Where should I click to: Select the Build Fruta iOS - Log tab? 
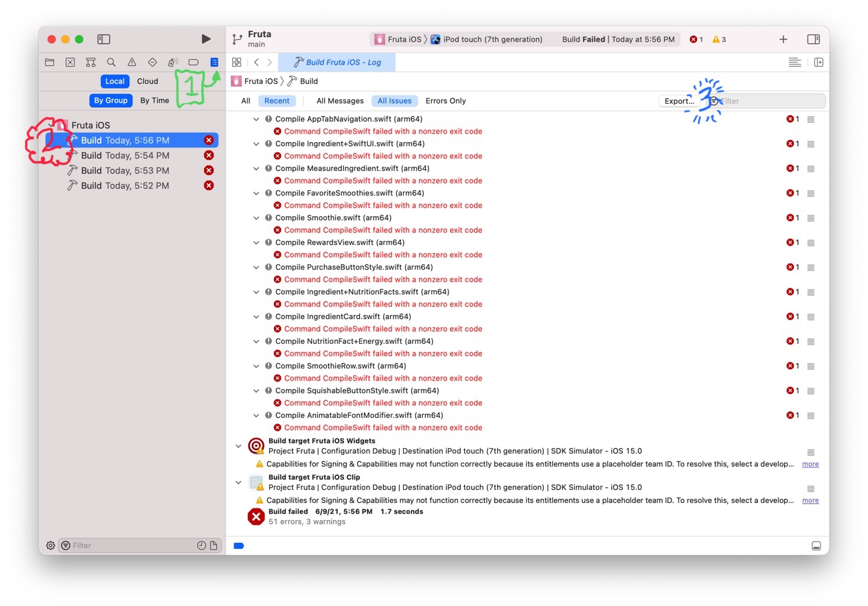pyautogui.click(x=336, y=62)
